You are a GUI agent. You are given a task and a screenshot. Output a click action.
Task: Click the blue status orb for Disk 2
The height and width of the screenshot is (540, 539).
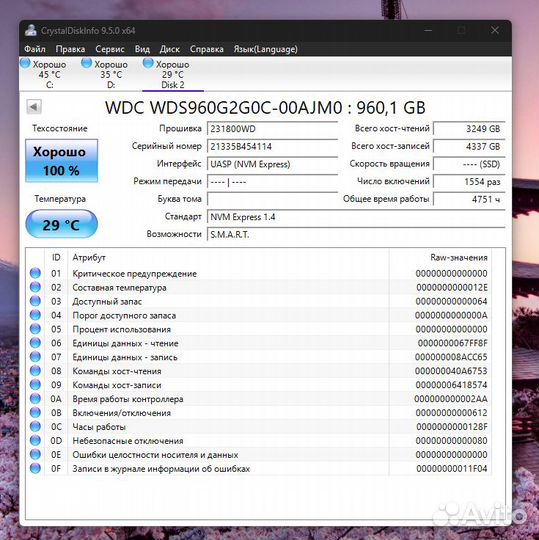148,63
